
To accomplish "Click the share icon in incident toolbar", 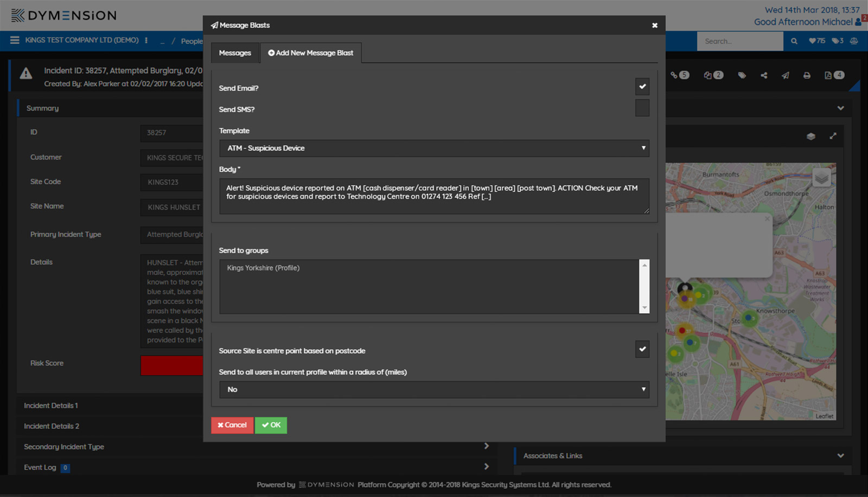I will [x=764, y=75].
